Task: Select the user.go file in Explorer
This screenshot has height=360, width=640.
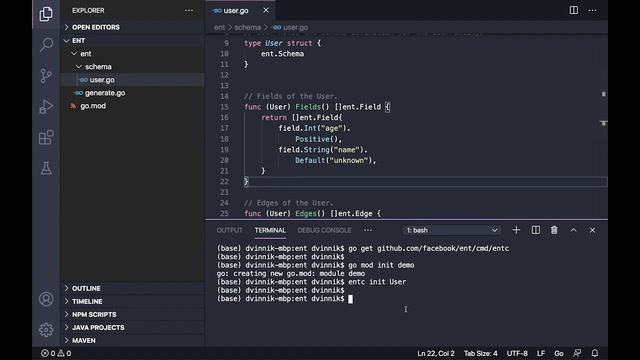Action: pos(133,80)
